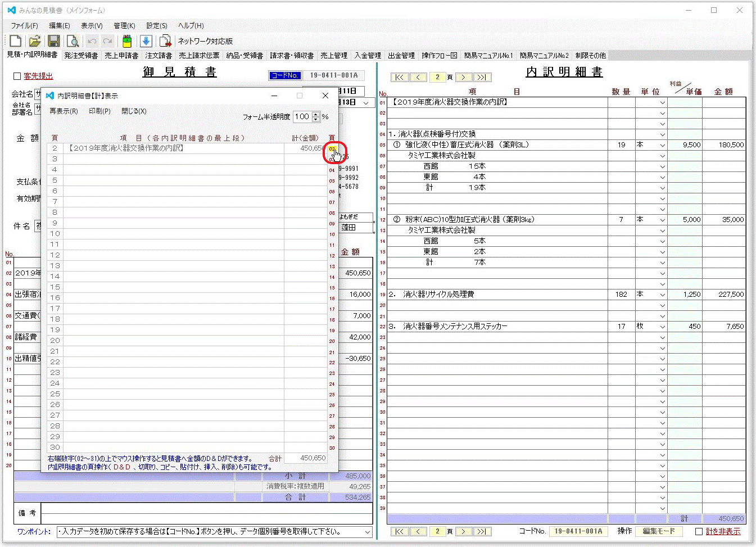Create a new document with the toolbar icon
This screenshot has width=756, height=547.
point(16,41)
